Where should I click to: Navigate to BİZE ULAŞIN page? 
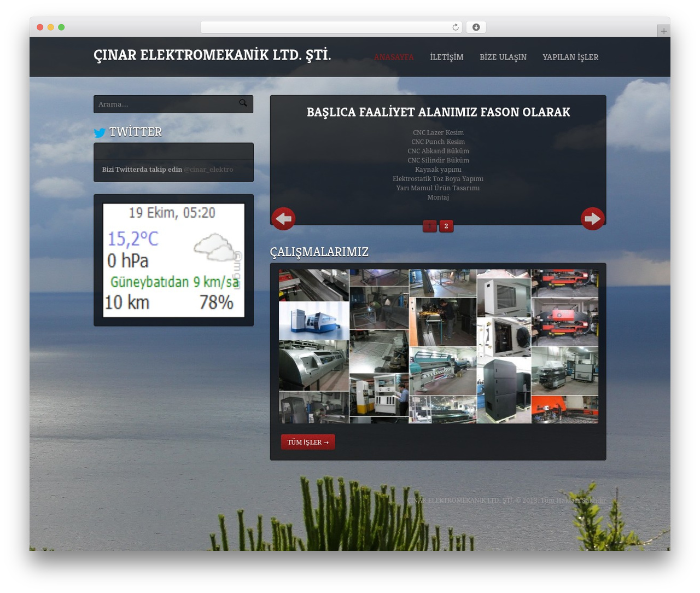(x=503, y=57)
